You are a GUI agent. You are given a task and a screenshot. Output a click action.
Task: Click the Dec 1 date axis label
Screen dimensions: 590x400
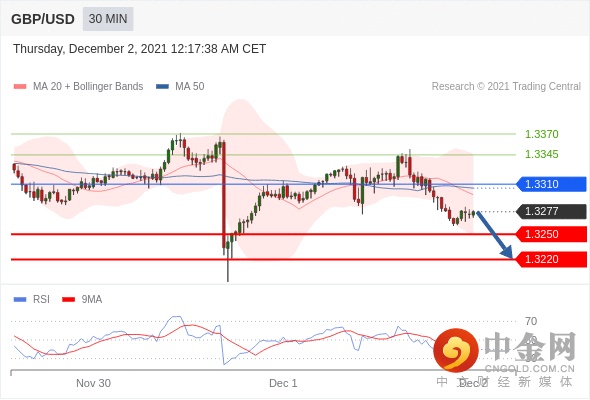(283, 383)
